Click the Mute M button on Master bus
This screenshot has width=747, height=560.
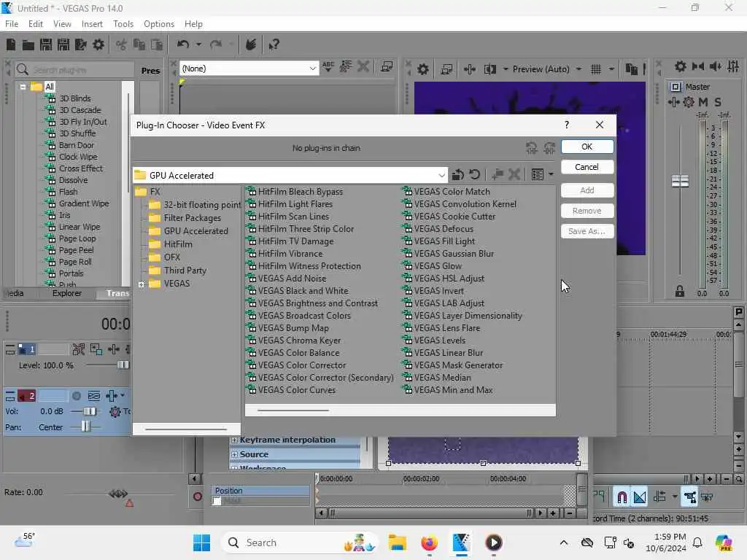pos(703,102)
